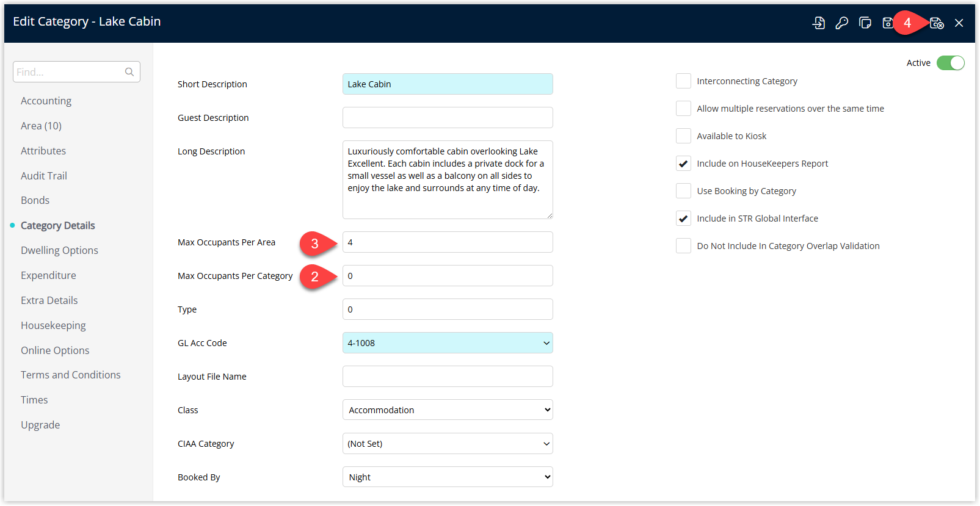Expand the CIAA Category dropdown
The width and height of the screenshot is (980, 506).
[x=448, y=444]
